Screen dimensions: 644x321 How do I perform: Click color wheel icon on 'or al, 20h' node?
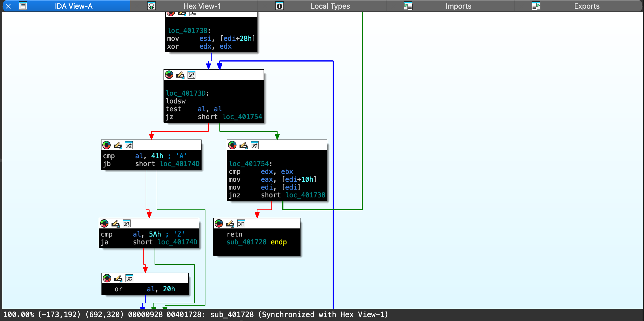107,278
